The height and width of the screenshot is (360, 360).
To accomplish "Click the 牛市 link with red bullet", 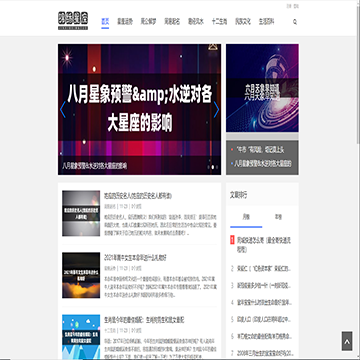I will click(260, 150).
